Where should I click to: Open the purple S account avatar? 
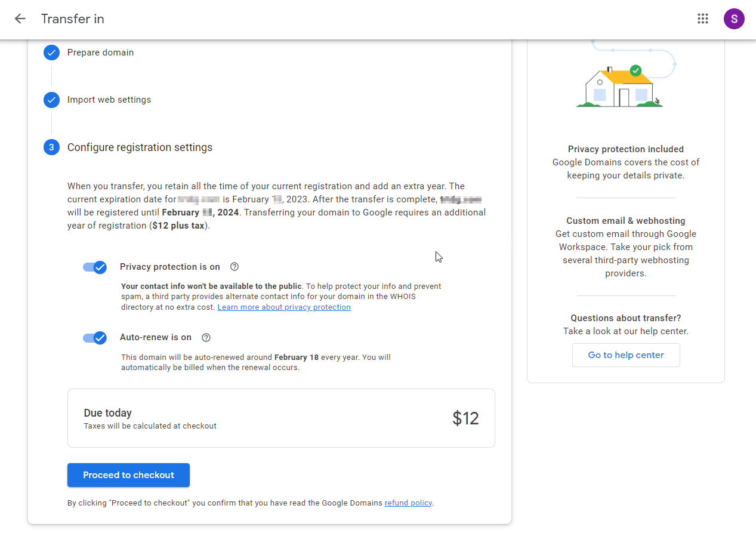pos(734,19)
